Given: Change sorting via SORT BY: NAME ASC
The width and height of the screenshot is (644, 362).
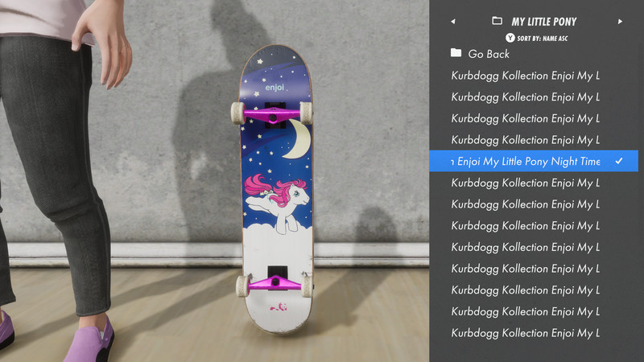Looking at the screenshot, I should pyautogui.click(x=542, y=38).
